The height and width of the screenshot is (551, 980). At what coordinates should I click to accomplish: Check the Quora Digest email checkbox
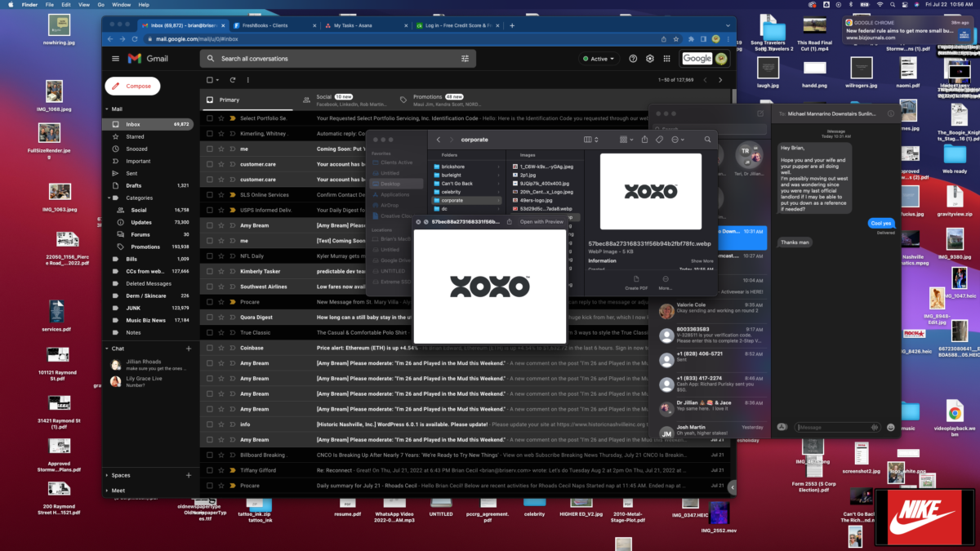tap(210, 318)
